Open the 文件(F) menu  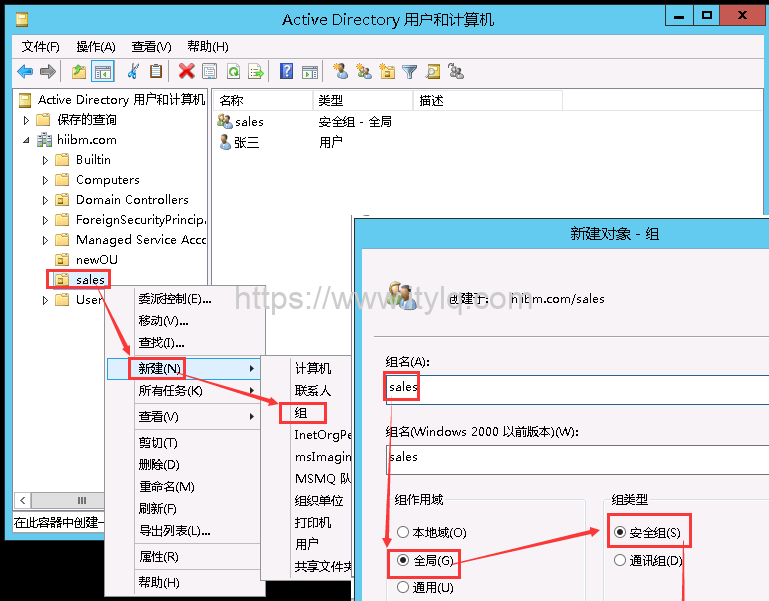(40, 47)
